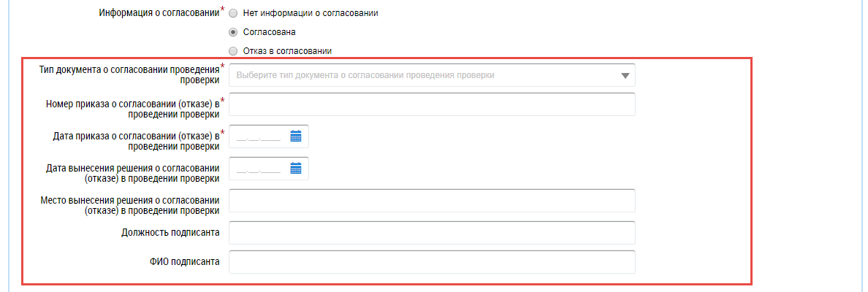Screen dimensions: 868x292
Task: Open calendar for approval order date
Action: pos(296,137)
